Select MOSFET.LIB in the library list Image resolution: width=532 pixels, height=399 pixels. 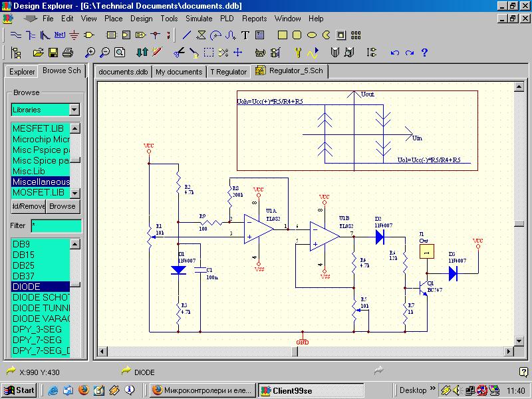point(41,192)
